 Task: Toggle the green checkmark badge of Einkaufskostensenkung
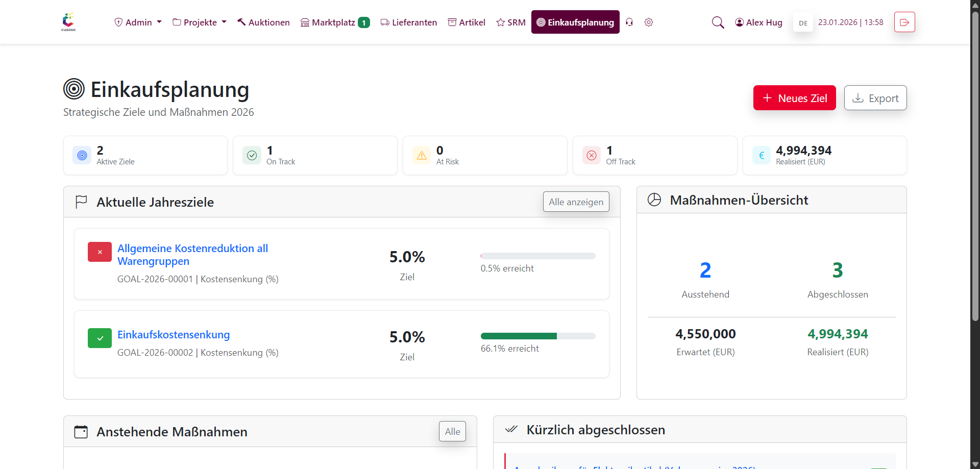100,338
